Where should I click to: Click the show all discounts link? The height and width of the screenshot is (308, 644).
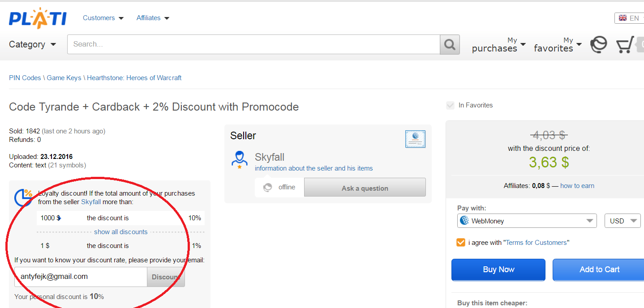pos(120,232)
